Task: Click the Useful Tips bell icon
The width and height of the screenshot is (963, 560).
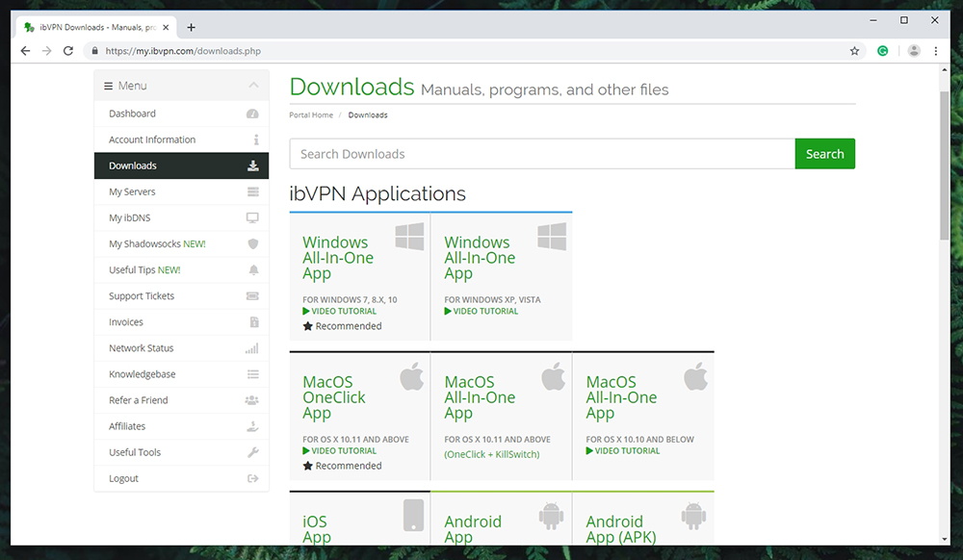Action: pos(253,269)
